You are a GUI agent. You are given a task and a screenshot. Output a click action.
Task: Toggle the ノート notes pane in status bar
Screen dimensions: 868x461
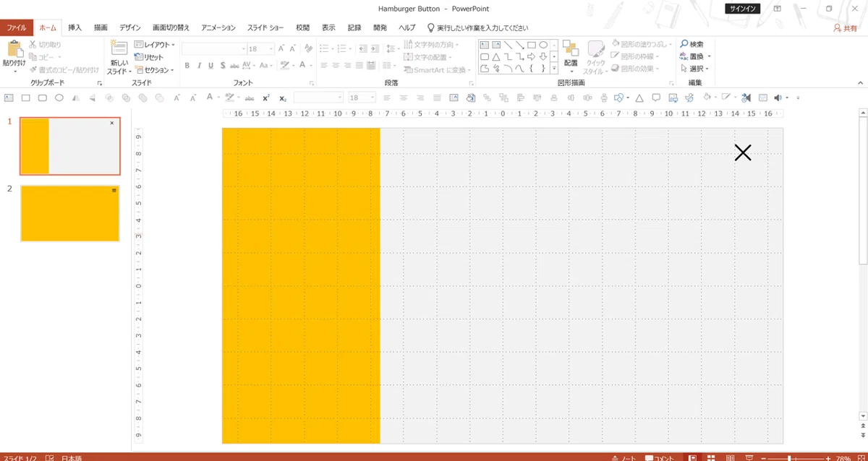point(625,458)
